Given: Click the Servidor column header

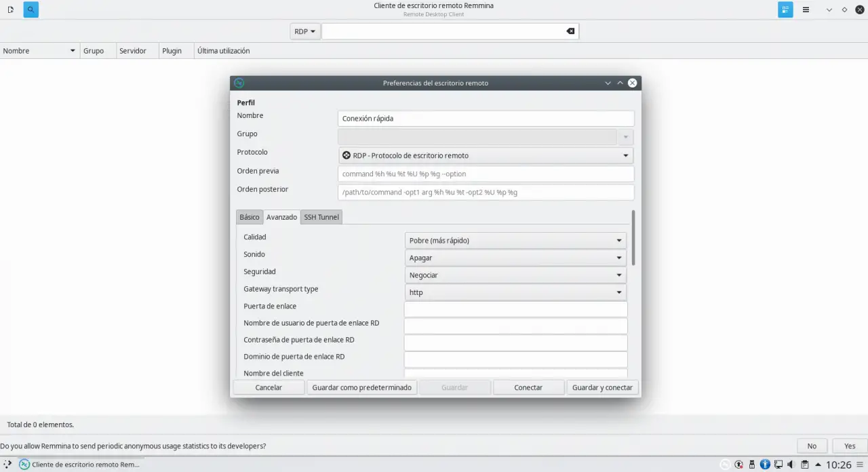Looking at the screenshot, I should coord(136,51).
